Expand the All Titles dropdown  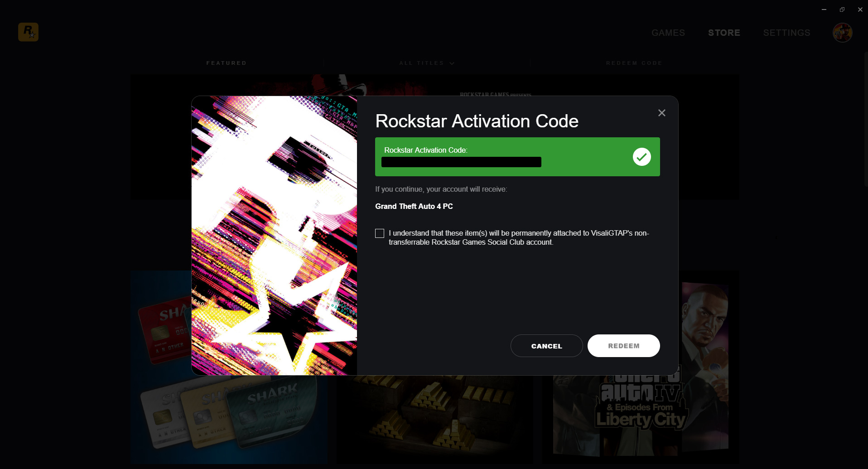click(x=426, y=63)
